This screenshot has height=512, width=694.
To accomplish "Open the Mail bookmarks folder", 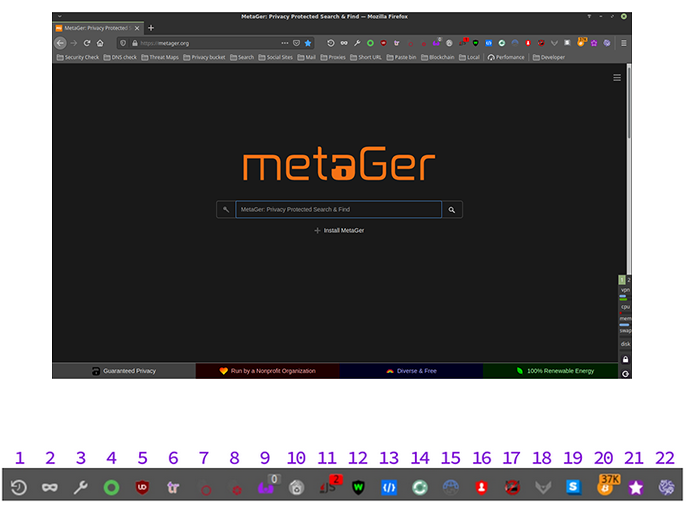I will point(306,57).
